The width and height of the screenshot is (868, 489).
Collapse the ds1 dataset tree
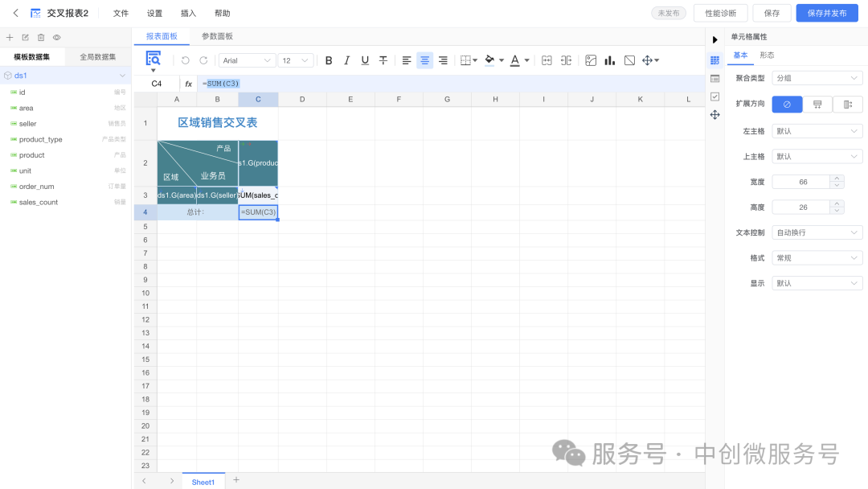point(122,76)
